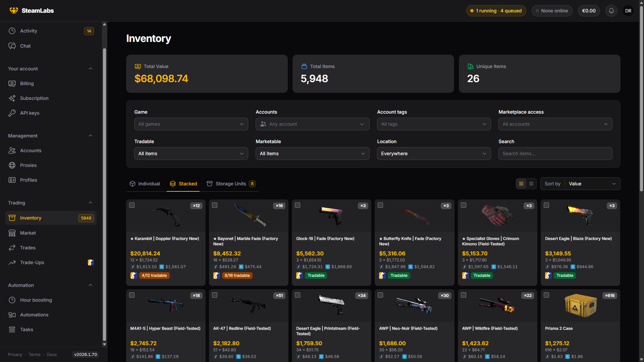Open the Privacy link
The height and width of the screenshot is (362, 644).
pos(15,355)
